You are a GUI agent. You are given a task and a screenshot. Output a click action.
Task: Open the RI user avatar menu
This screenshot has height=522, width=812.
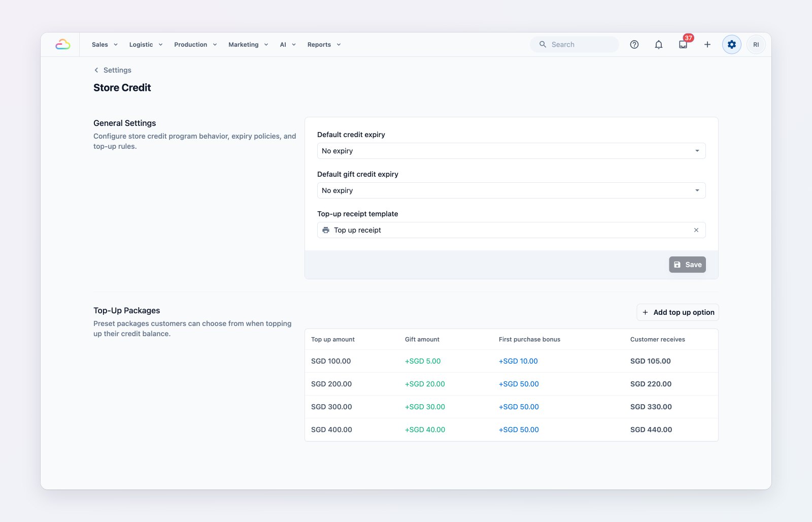pos(756,45)
